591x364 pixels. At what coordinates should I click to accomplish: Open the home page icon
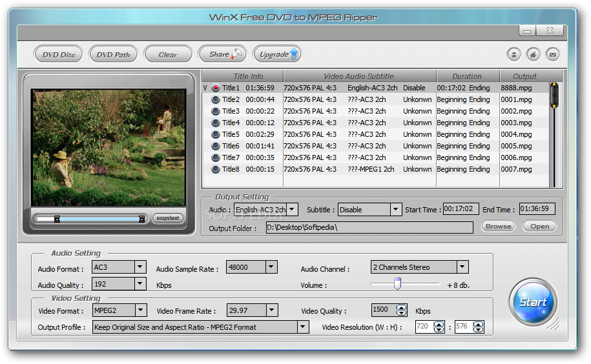pos(533,55)
